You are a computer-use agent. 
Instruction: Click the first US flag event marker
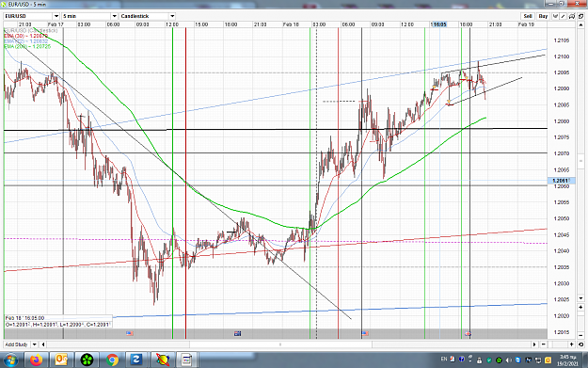[x=130, y=333]
